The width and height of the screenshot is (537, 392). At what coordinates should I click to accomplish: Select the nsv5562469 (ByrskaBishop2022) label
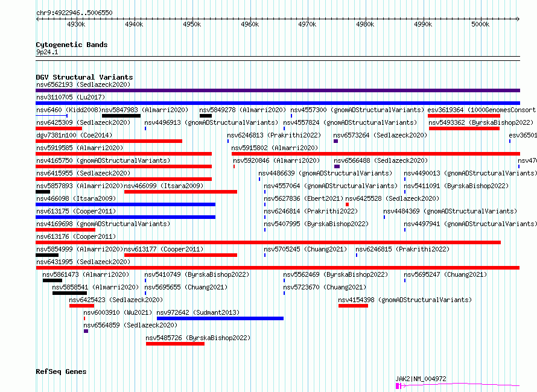tap(335, 274)
